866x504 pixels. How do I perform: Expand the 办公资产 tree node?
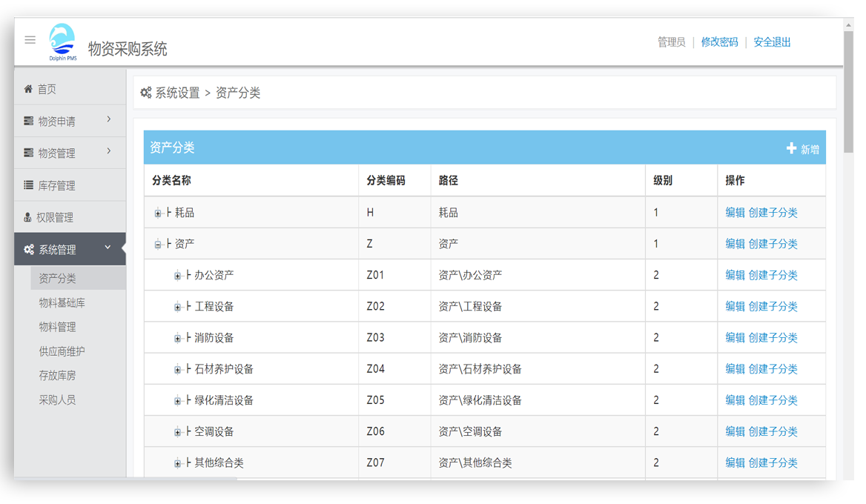[x=178, y=276]
